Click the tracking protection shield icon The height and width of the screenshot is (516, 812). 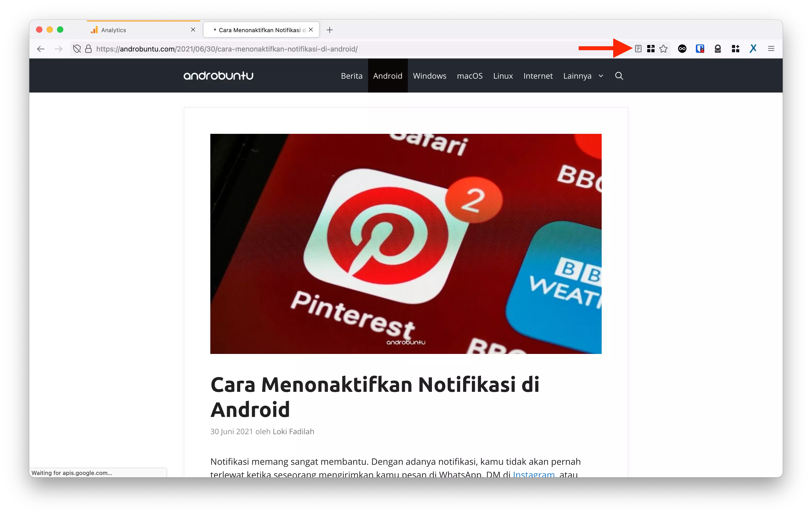point(77,49)
